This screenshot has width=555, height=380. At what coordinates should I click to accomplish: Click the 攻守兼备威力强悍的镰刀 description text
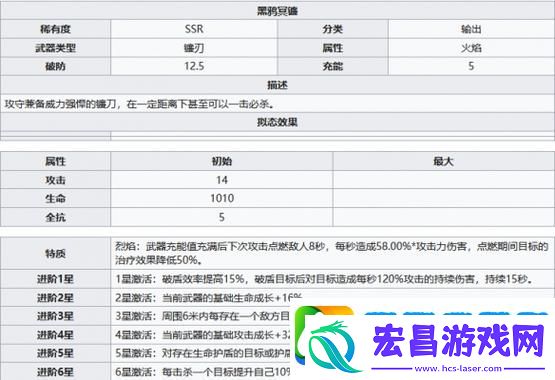click(x=139, y=104)
